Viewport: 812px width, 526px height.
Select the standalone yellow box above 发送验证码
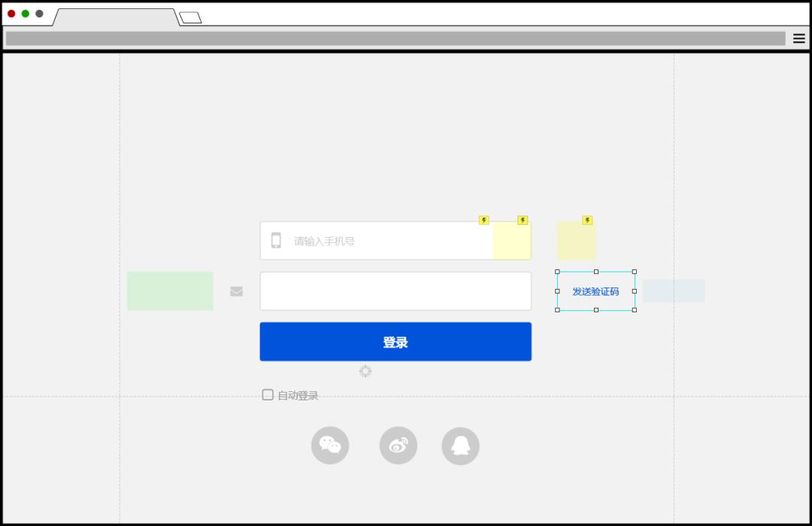[577, 241]
